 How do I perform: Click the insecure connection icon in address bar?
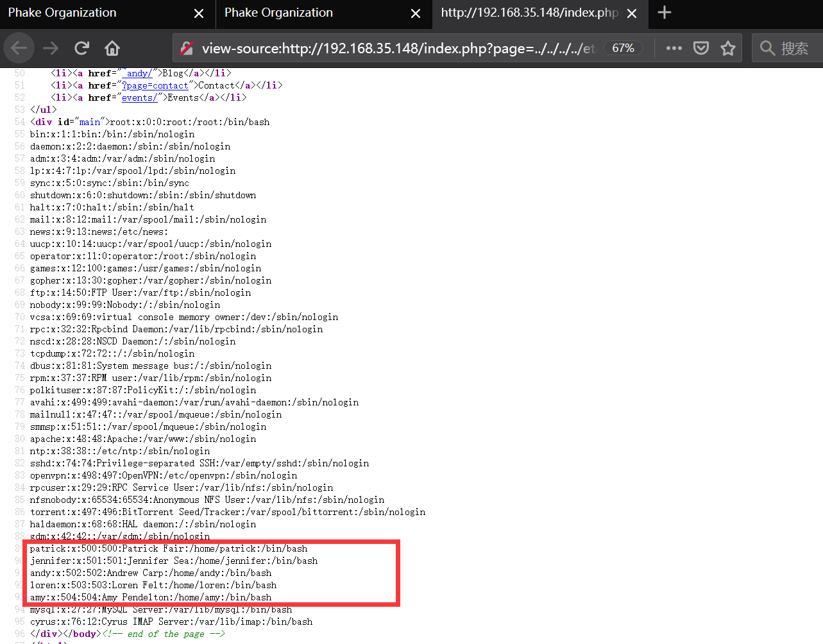[186, 47]
